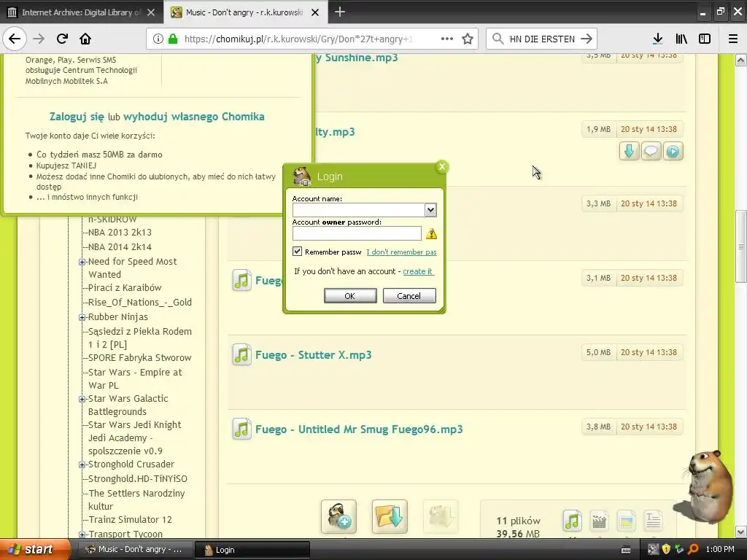Click the download arrow icon for 1,9 MB file
The image size is (747, 560).
pos(629,152)
